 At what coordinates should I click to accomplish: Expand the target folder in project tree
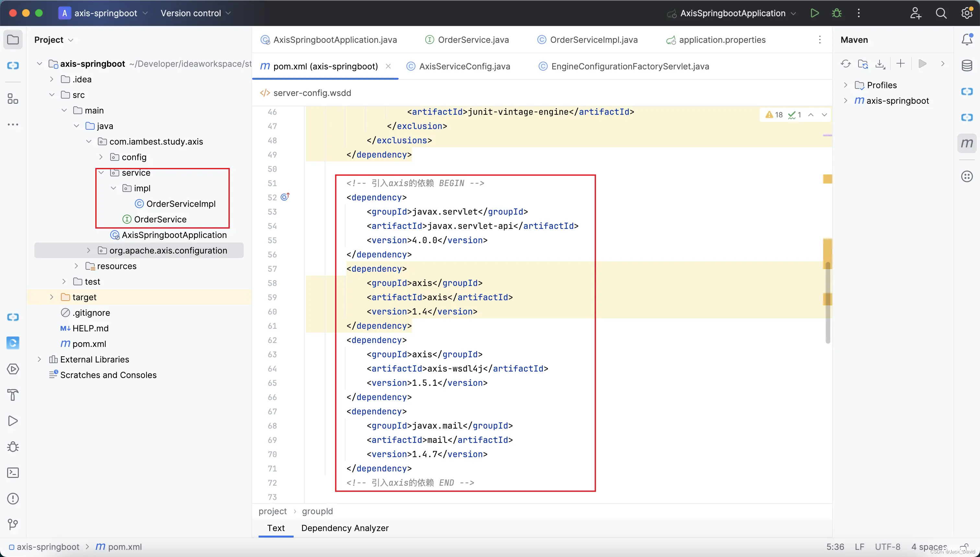51,296
